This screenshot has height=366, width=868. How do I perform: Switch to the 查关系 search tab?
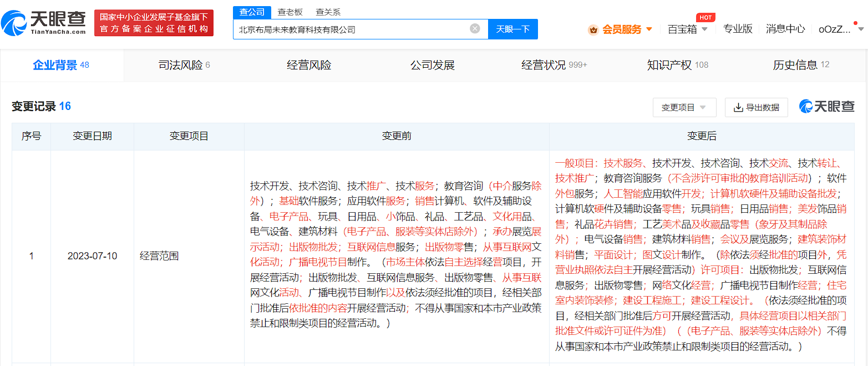click(328, 12)
